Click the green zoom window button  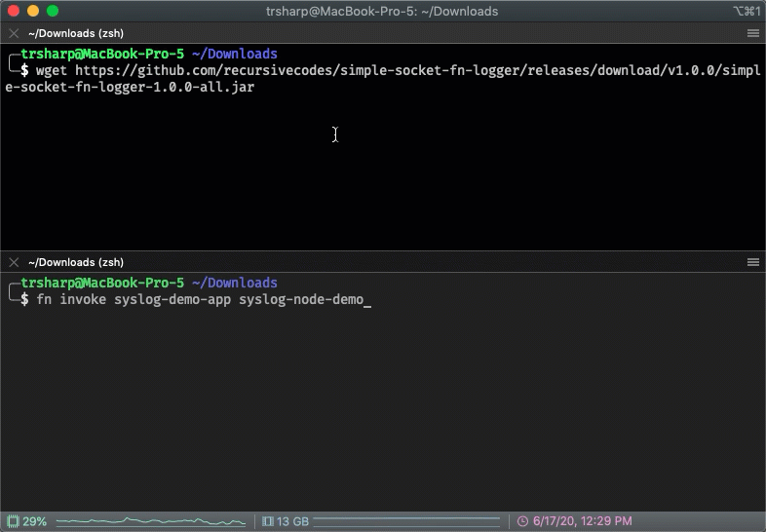[53, 11]
